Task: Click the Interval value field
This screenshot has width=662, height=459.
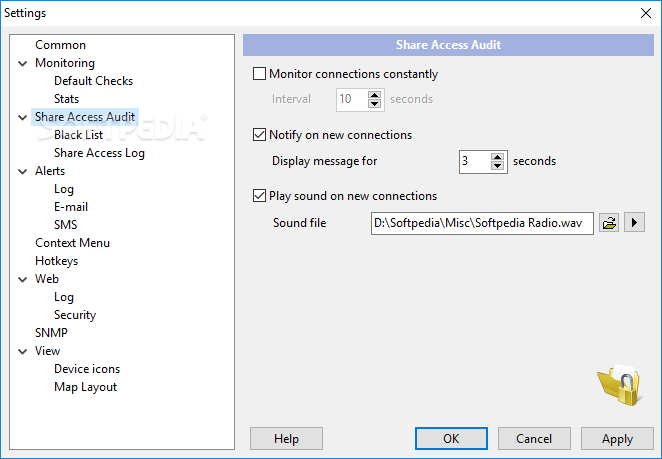Action: [352, 100]
